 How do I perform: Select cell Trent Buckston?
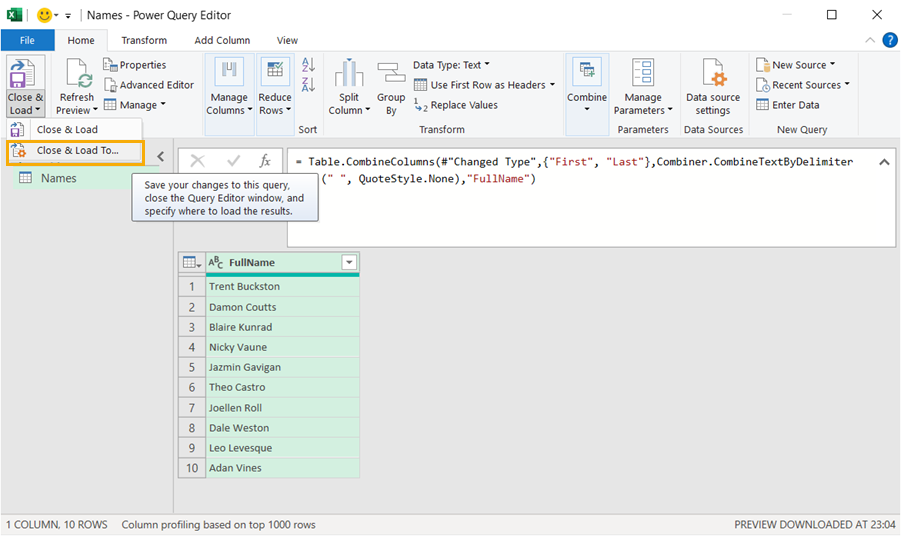pos(283,287)
